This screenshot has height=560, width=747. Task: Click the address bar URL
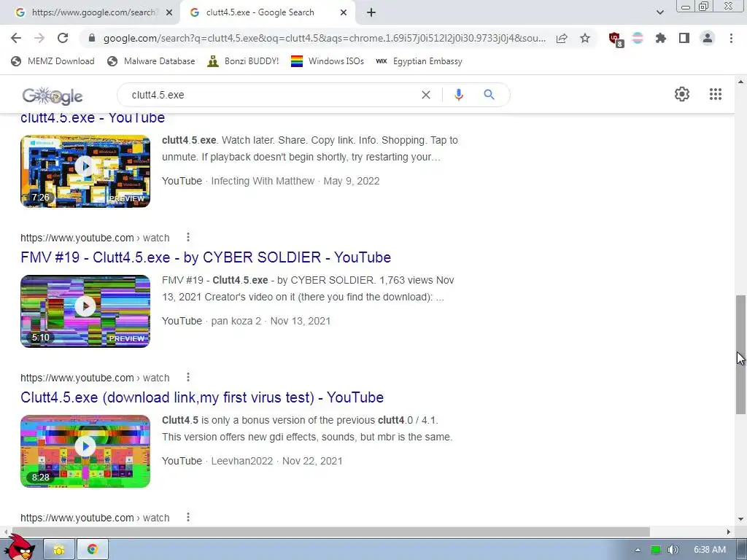[324, 38]
